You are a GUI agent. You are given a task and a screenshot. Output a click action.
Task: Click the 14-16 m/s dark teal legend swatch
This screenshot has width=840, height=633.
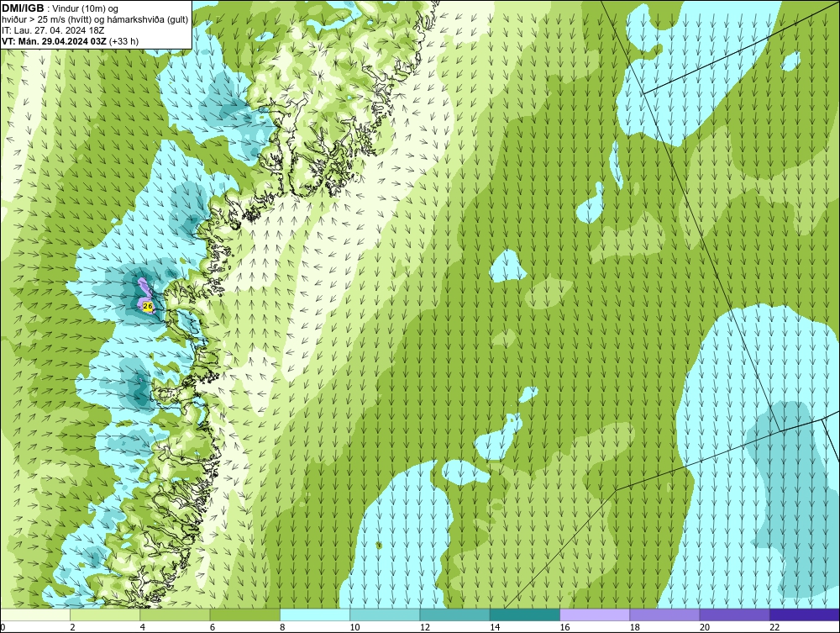click(524, 615)
